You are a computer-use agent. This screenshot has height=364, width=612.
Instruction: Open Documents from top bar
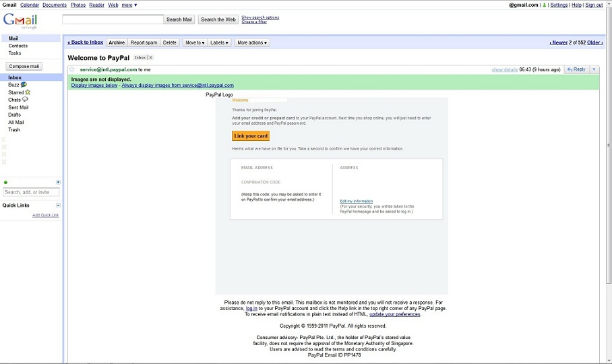[55, 5]
